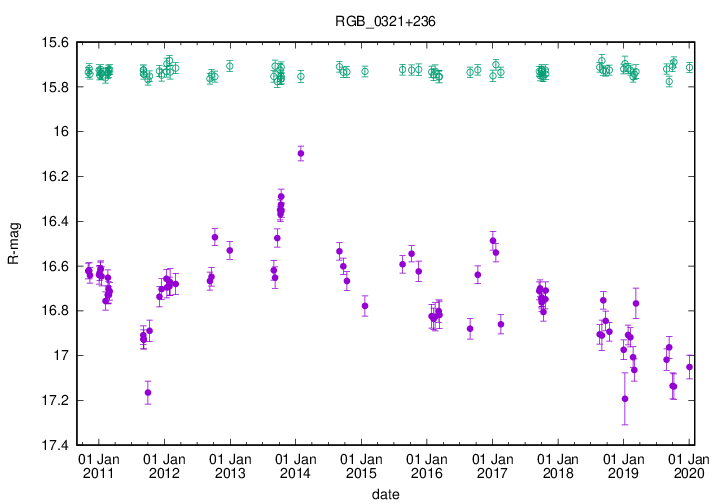Viewport: 720px width, 504px height.
Task: Click the 16.6 y-axis tick label
Action: pyautogui.click(x=54, y=266)
